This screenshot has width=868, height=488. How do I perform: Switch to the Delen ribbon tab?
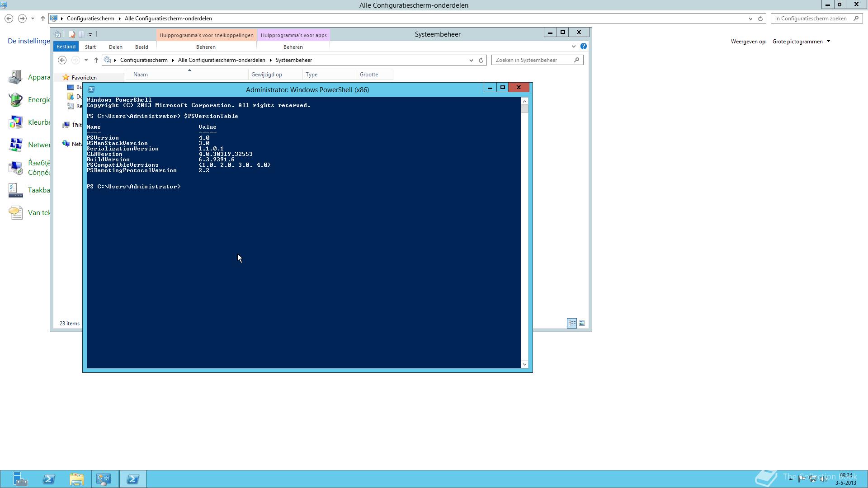(116, 47)
